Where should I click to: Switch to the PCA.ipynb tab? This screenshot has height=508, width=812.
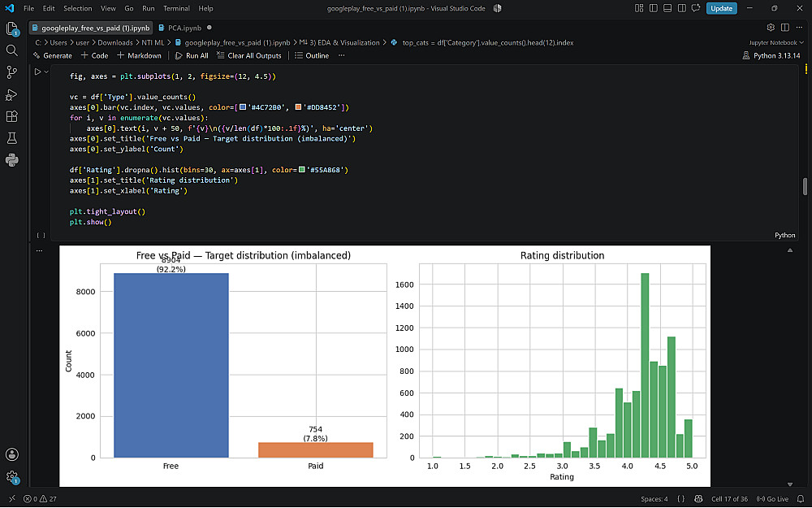[x=184, y=28]
